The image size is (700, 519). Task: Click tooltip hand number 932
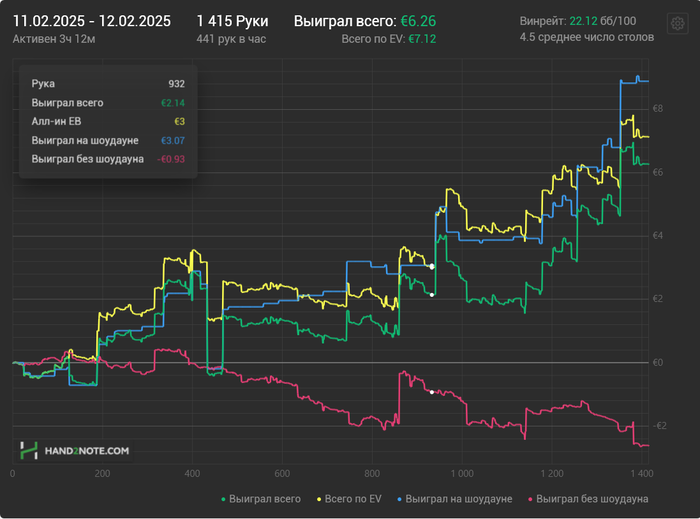pyautogui.click(x=176, y=84)
